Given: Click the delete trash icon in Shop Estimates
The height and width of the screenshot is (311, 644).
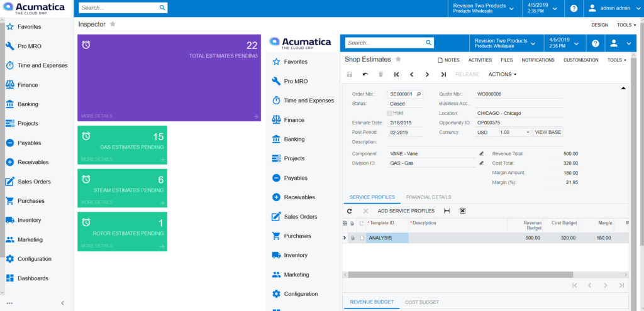Looking at the screenshot, I should pyautogui.click(x=380, y=74).
